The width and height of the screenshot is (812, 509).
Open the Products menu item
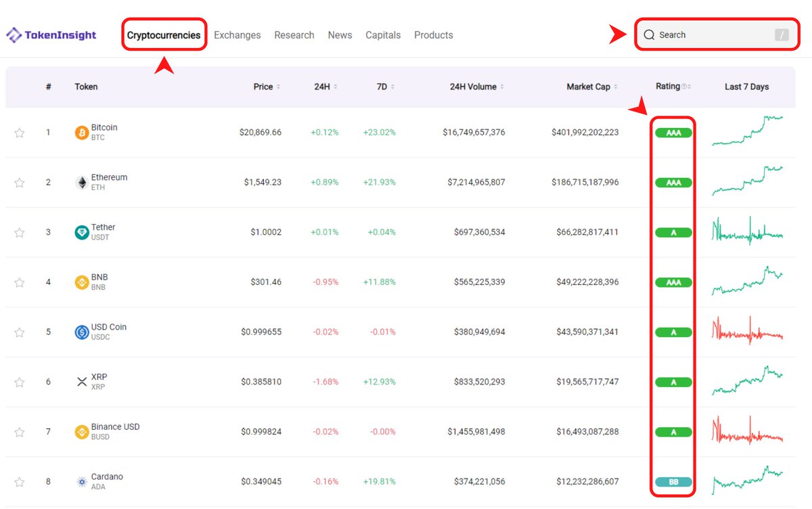click(x=434, y=35)
